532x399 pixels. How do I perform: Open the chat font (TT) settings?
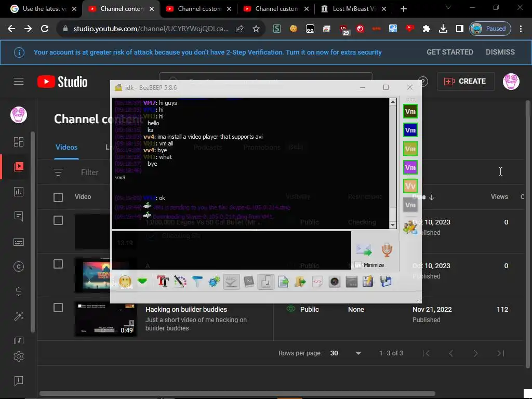coord(163,281)
